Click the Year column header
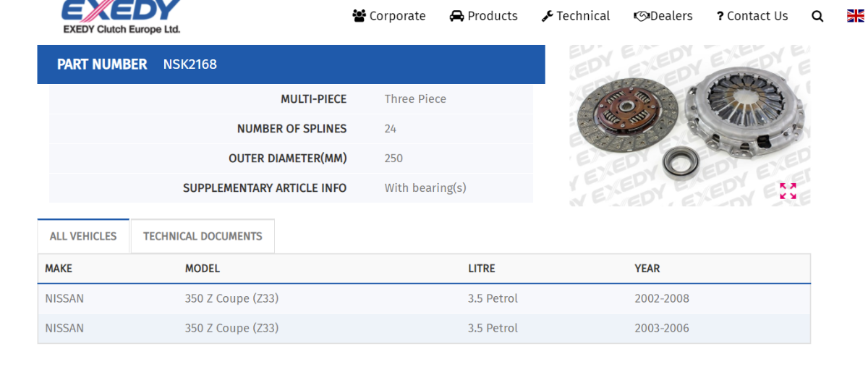The height and width of the screenshot is (375, 868). point(647,269)
